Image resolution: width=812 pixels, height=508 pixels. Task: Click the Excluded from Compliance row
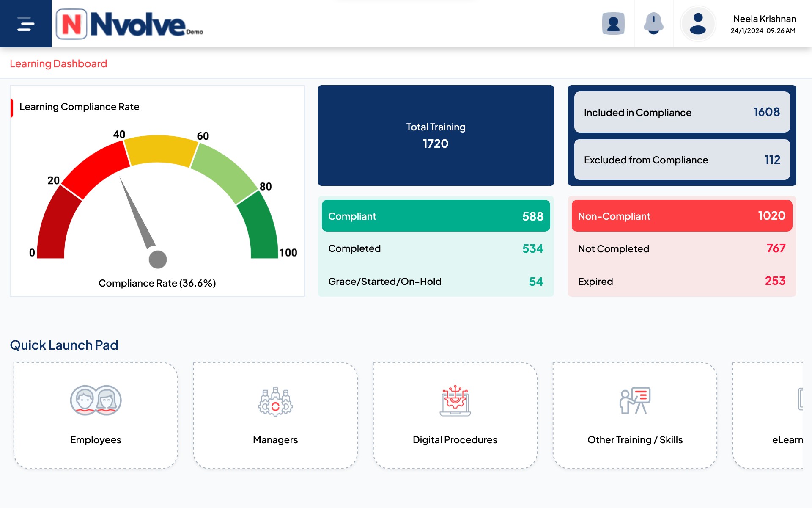click(682, 160)
